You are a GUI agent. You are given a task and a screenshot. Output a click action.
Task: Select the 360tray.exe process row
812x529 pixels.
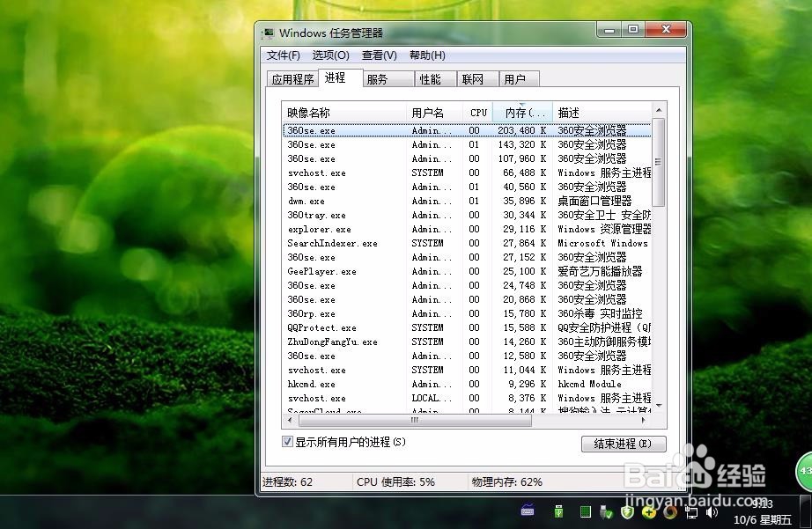pyautogui.click(x=467, y=215)
